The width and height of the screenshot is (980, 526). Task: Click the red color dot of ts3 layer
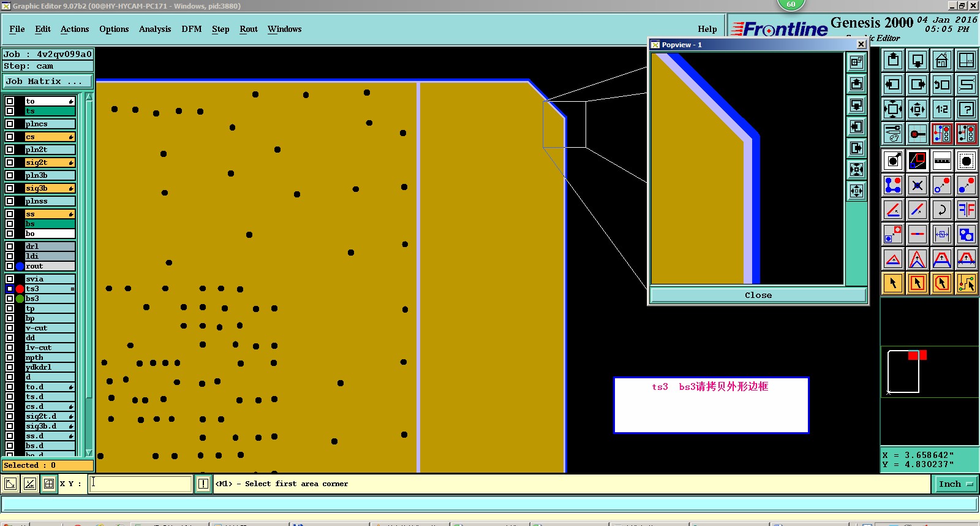(20, 289)
